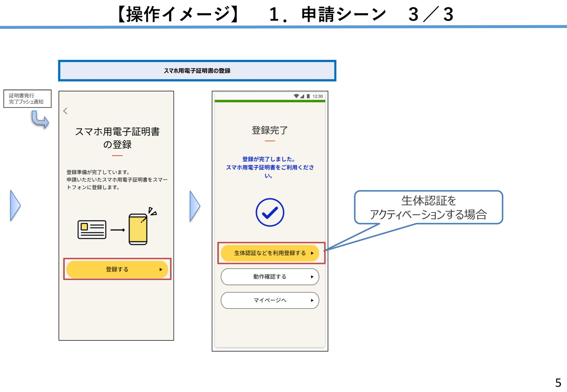Click the cellular signal status icon

click(302, 96)
